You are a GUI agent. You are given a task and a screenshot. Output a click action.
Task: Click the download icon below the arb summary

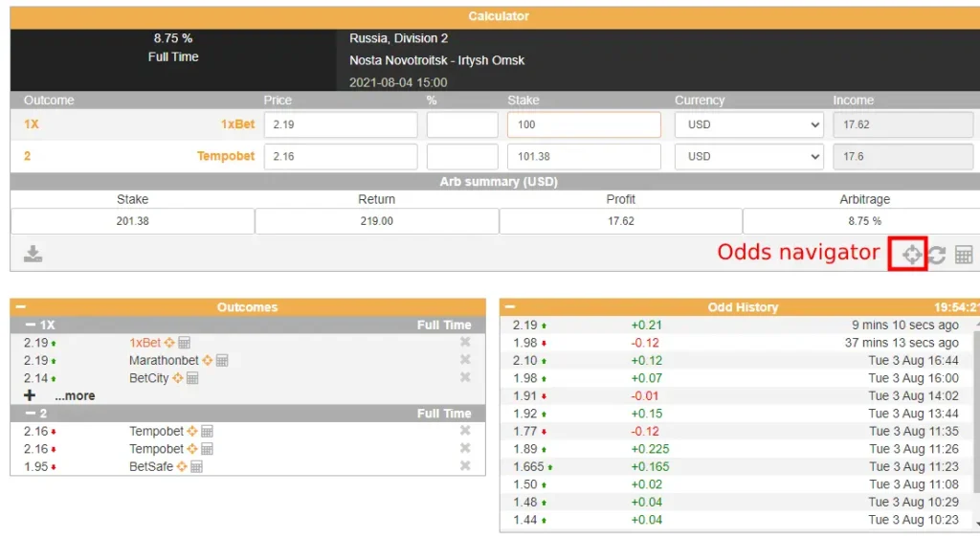(x=33, y=254)
